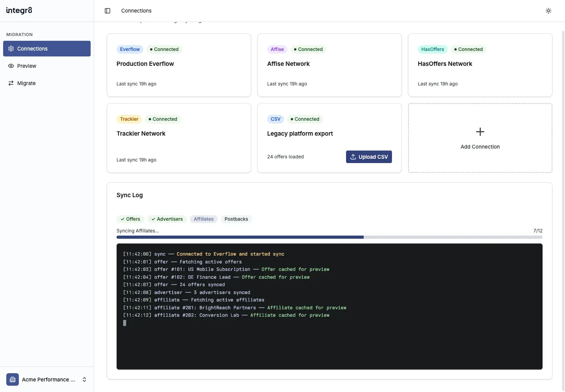Click the Add Connection label
The width and height of the screenshot is (565, 392).
(x=480, y=147)
